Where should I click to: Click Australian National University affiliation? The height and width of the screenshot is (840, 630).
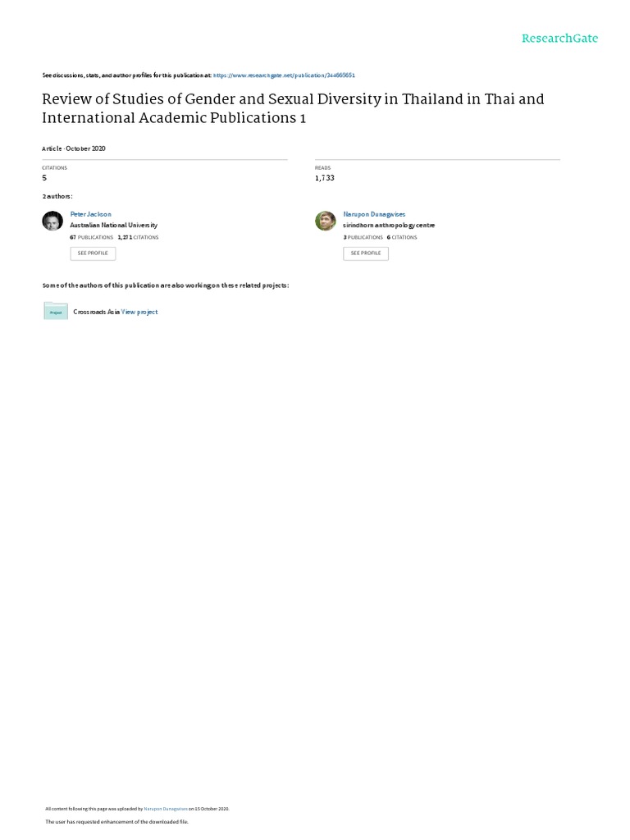pyautogui.click(x=113, y=225)
